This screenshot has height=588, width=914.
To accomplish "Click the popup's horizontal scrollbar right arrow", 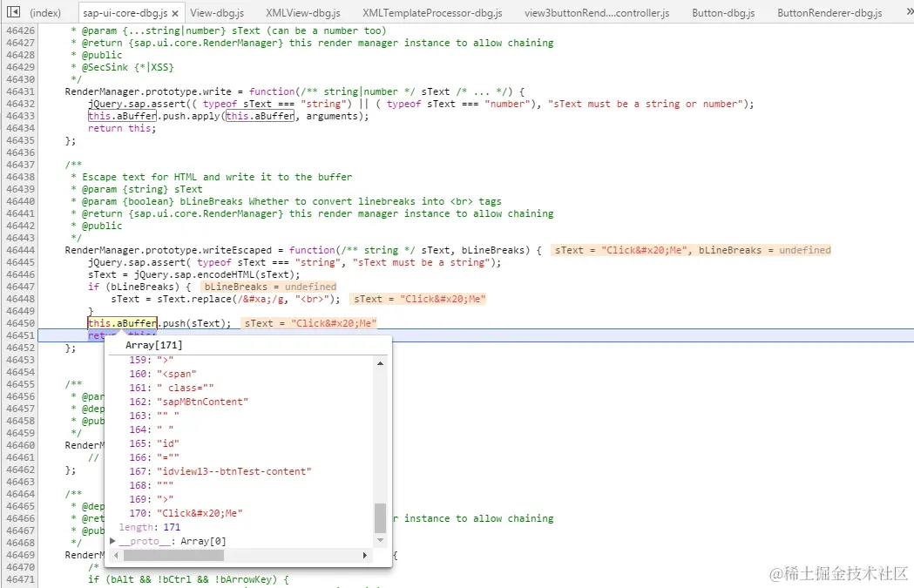I will (x=365, y=556).
